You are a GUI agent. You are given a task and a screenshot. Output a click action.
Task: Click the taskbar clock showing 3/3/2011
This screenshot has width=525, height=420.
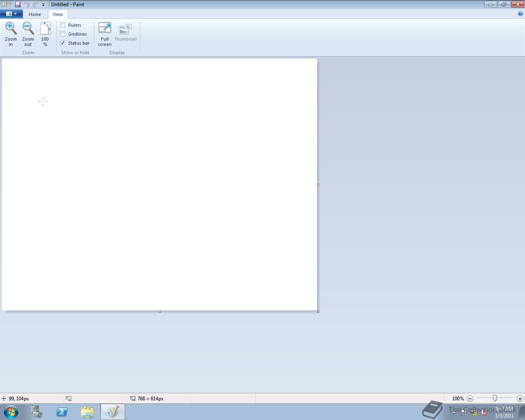504,412
